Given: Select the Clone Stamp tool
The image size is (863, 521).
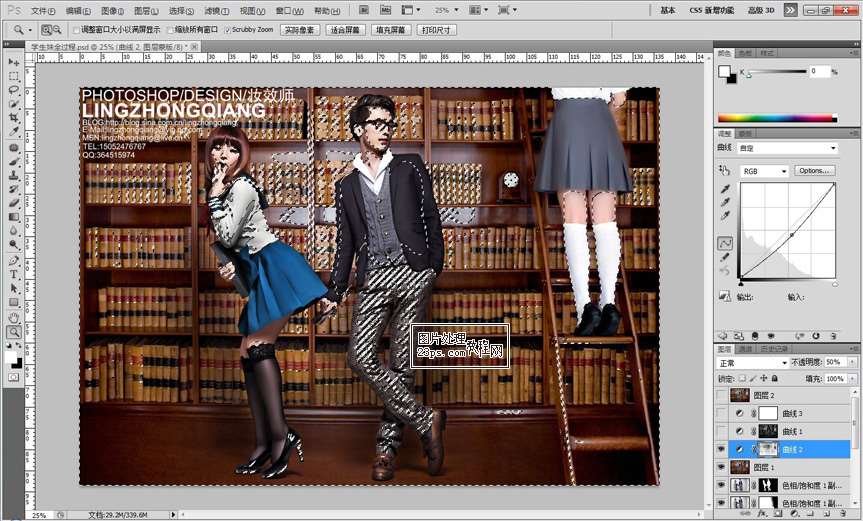Looking at the screenshot, I should [14, 176].
